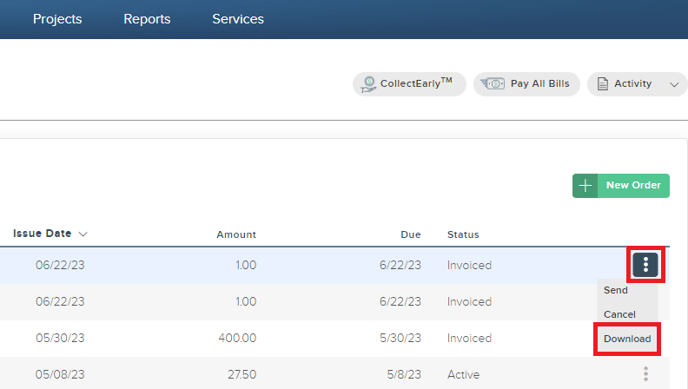The image size is (688, 389).
Task: Click the CollectEarly hand-coin icon
Action: point(368,84)
